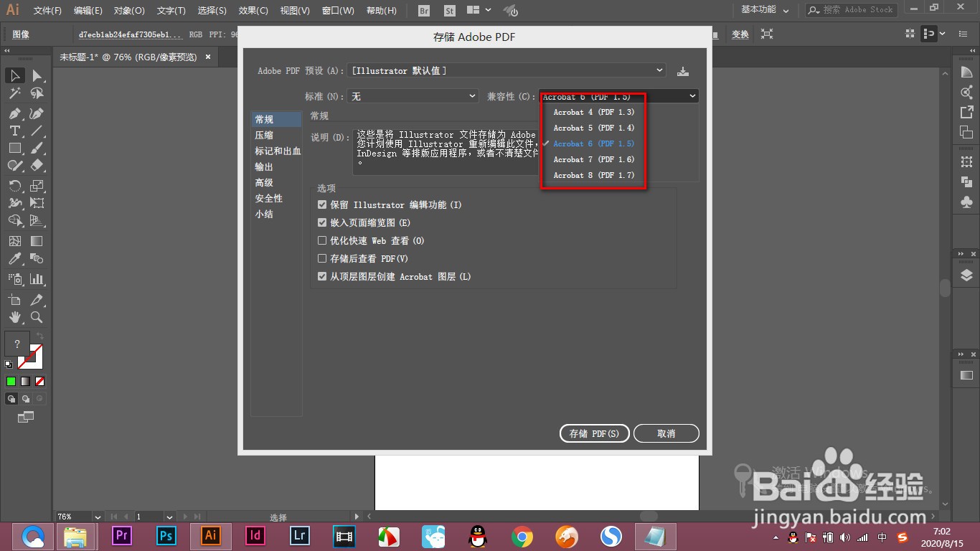
Task: Choose Acrobat 4 (PDF 1.3) option
Action: 594,112
